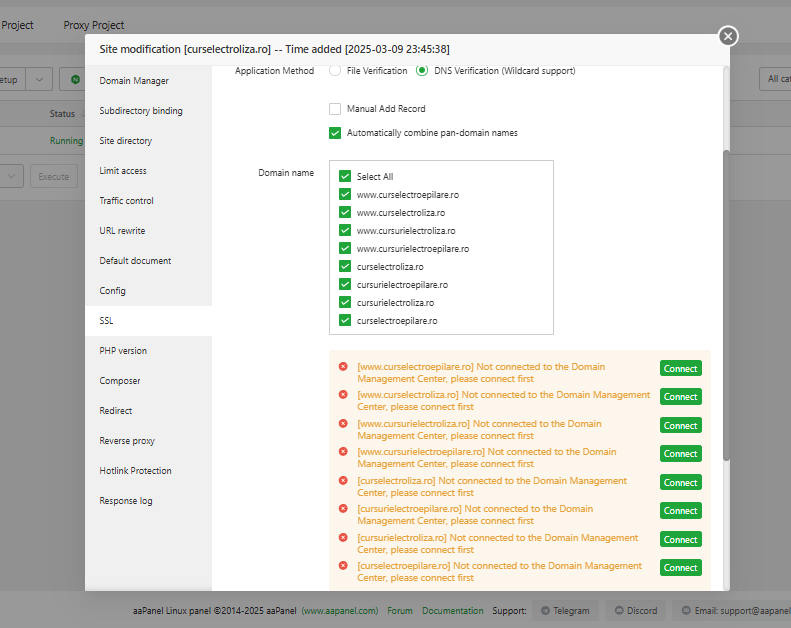This screenshot has height=628, width=791.
Task: Click error icon beside www.curselectroepilare.ro message
Action: coord(343,367)
